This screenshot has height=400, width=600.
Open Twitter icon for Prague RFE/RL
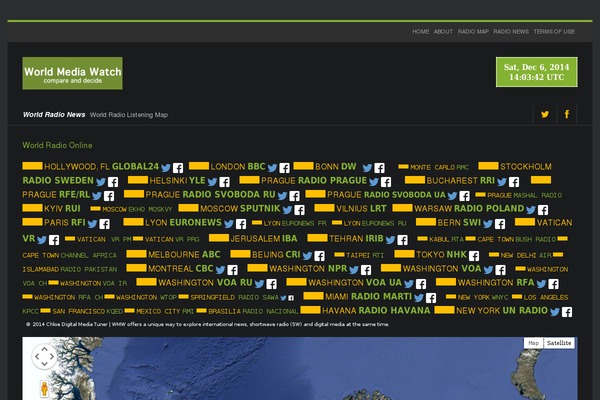click(97, 196)
